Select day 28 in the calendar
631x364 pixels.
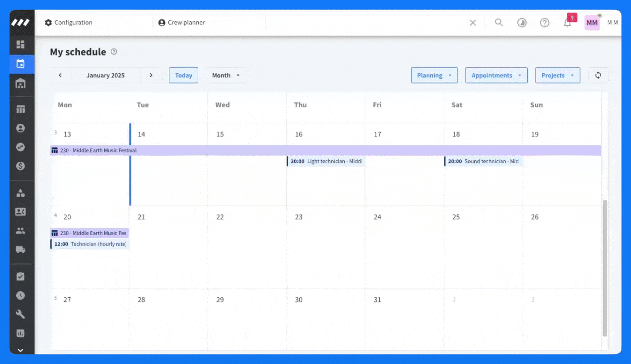click(x=142, y=300)
